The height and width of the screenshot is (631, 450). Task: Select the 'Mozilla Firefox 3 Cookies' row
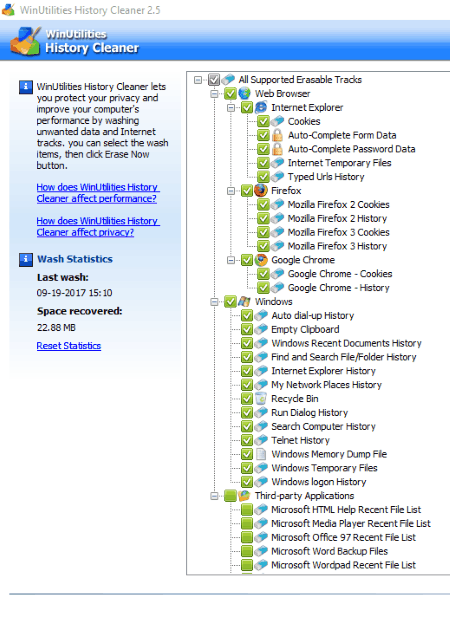coord(339,232)
